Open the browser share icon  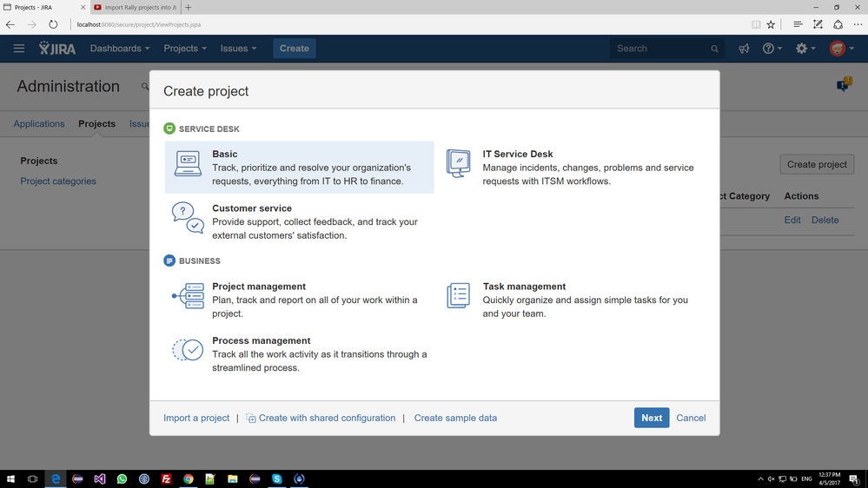[838, 24]
